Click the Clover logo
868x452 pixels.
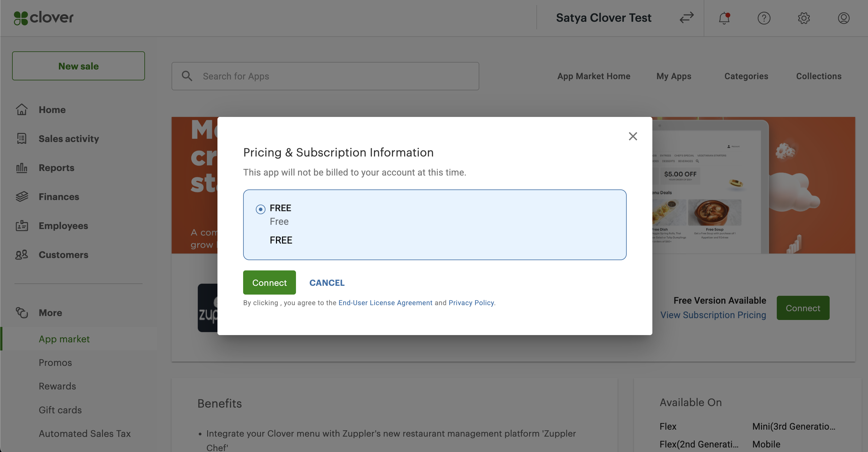click(x=43, y=18)
